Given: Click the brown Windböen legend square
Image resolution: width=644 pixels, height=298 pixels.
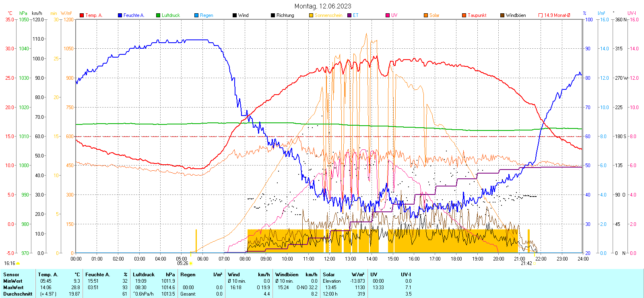Looking at the screenshot, I should click(x=502, y=15).
